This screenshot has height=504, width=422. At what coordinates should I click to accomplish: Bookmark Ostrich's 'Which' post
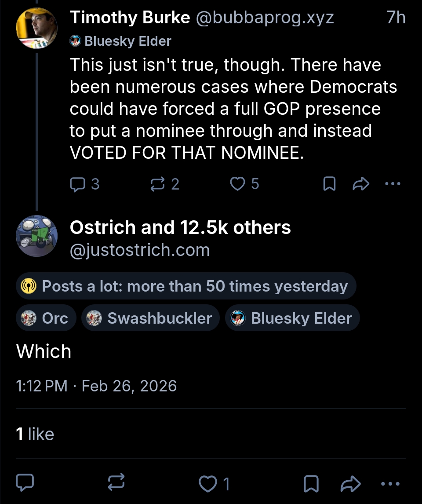click(311, 484)
